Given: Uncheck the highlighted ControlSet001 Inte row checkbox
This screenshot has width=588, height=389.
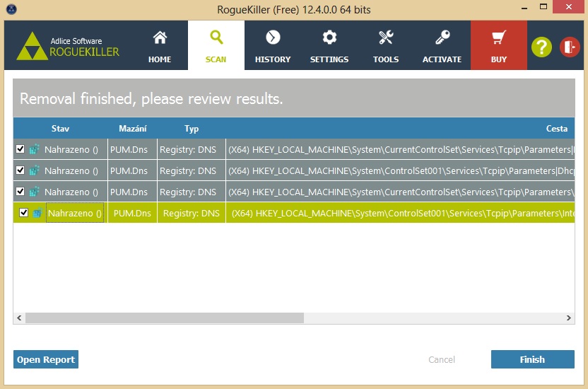Looking at the screenshot, I should [23, 213].
